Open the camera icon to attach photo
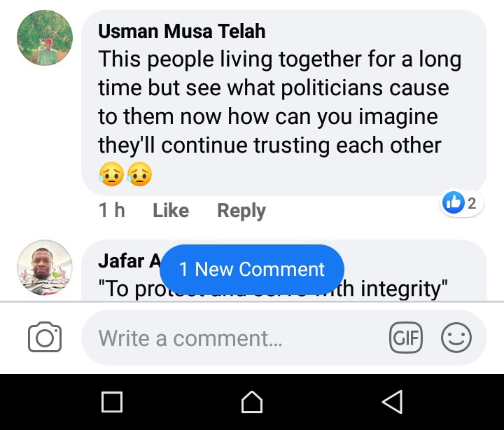Image resolution: width=504 pixels, height=430 pixels. click(45, 337)
